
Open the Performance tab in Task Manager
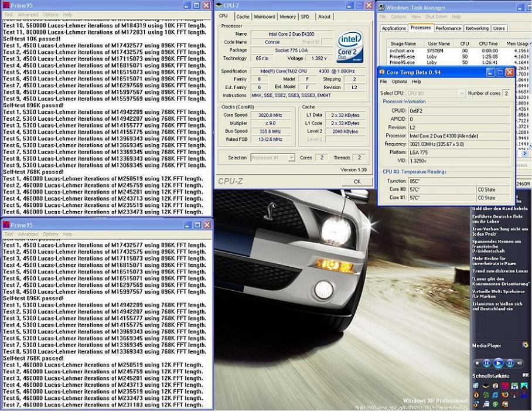click(x=448, y=28)
